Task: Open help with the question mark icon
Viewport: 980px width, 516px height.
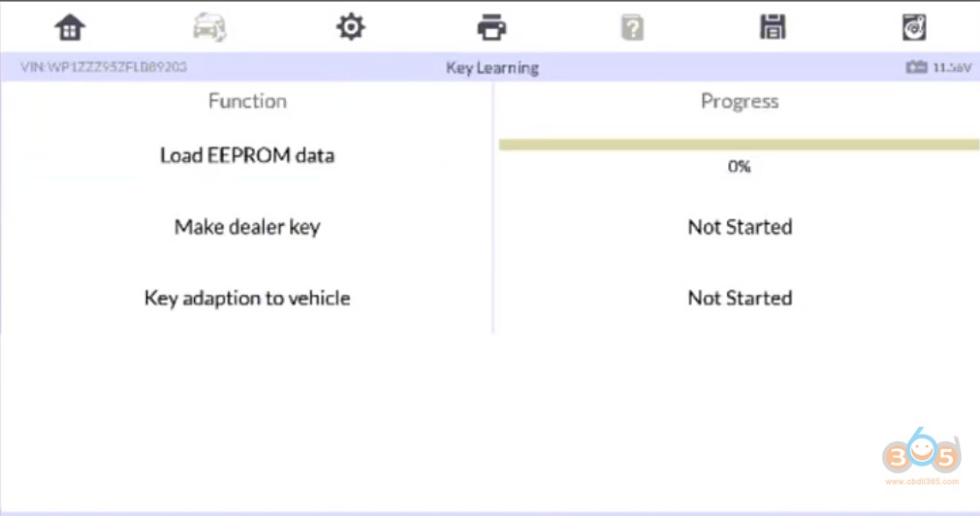Action: (632, 28)
